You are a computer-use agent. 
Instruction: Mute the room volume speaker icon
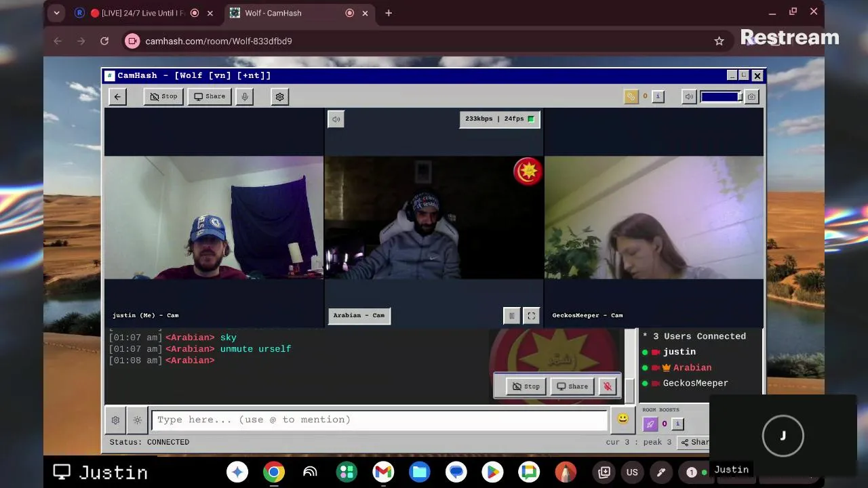pos(689,97)
